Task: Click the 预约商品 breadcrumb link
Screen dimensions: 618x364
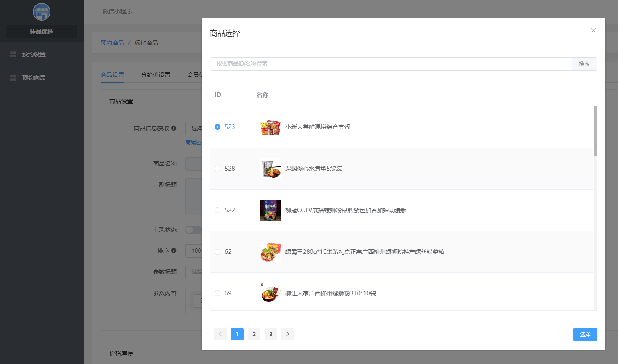Action: 112,43
